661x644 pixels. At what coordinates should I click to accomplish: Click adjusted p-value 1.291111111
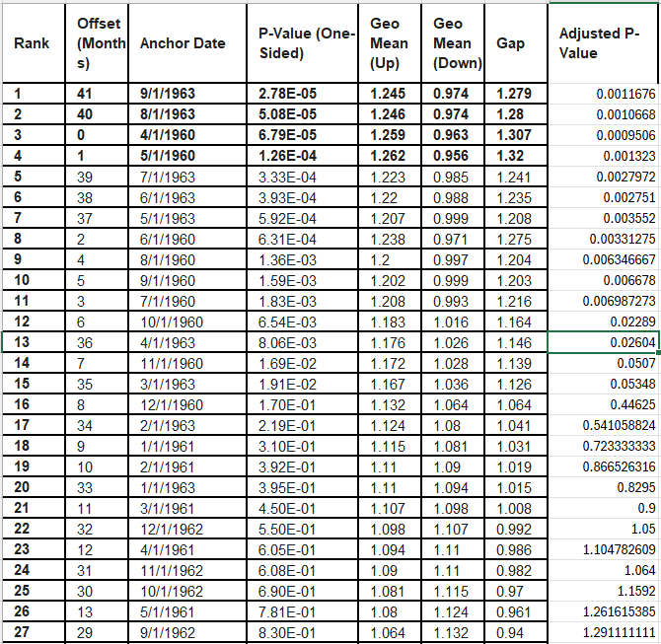(x=603, y=632)
